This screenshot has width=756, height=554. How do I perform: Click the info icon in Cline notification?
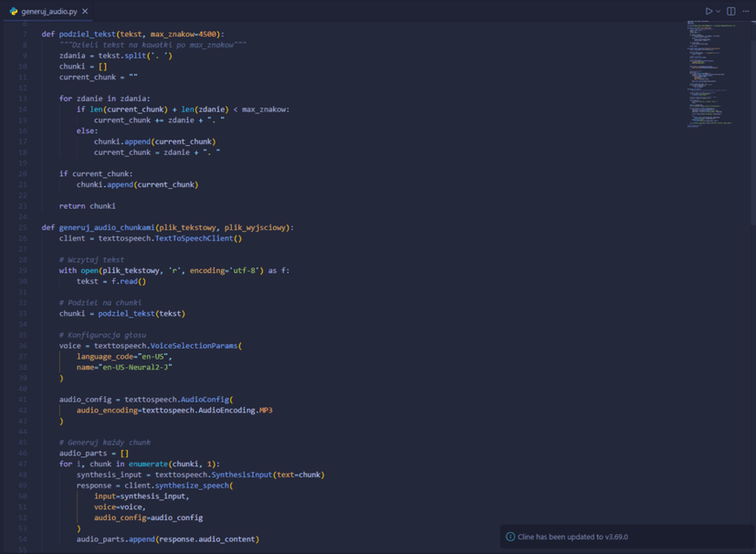coord(510,537)
